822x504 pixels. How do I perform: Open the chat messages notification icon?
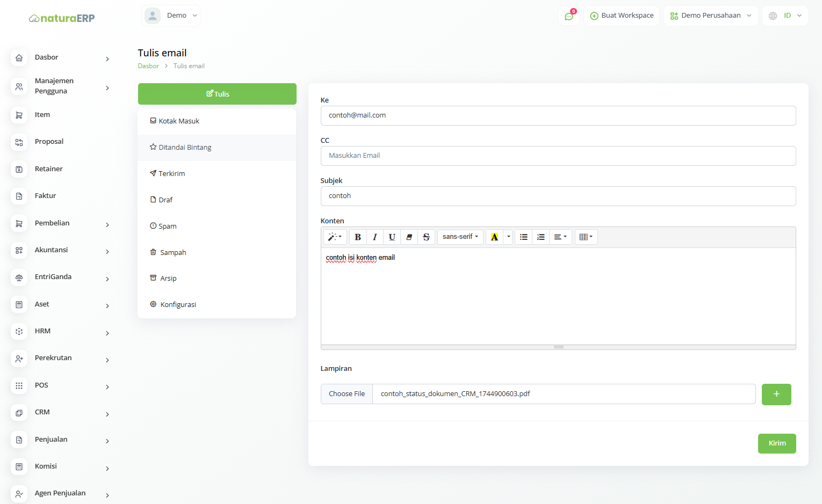569,16
